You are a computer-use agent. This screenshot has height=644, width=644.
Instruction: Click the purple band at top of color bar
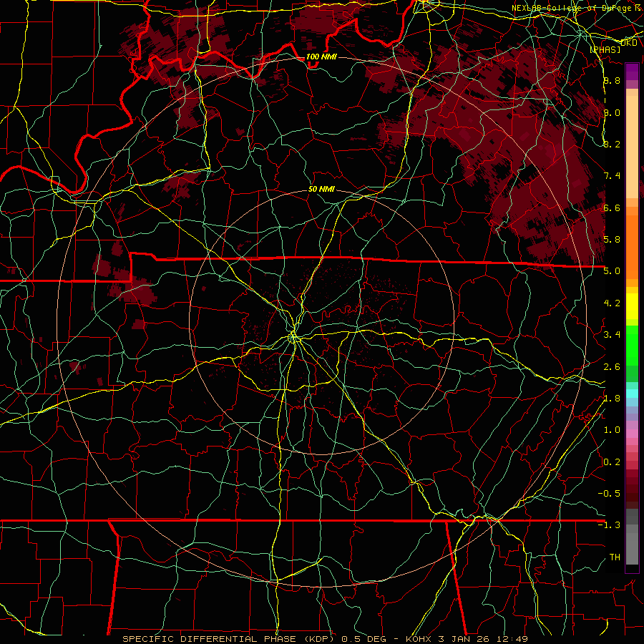(632, 72)
